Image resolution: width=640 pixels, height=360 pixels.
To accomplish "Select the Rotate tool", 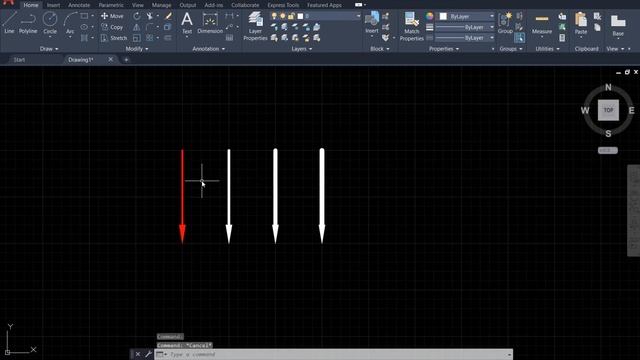I will click(x=137, y=16).
